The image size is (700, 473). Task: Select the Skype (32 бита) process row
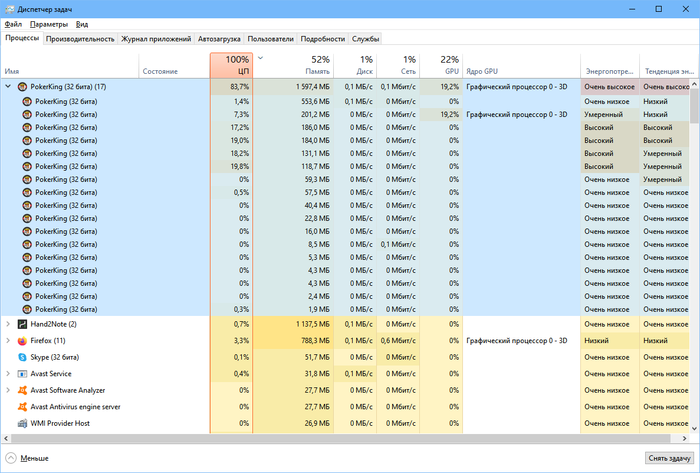coord(345,357)
